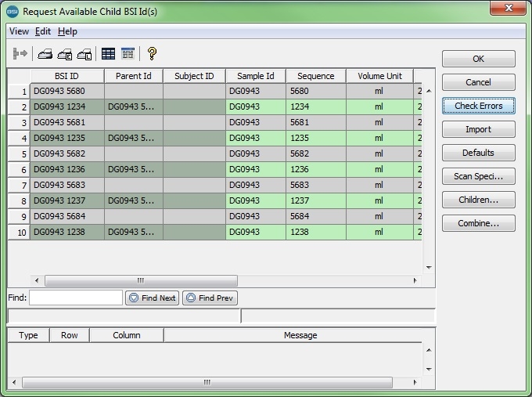Click the scanner icon marked E

(66, 54)
